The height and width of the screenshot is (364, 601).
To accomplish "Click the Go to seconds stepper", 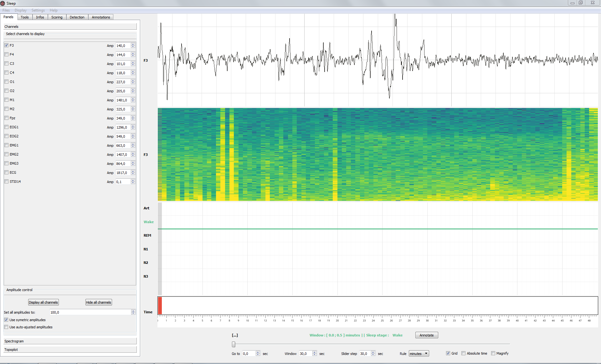I will coord(258,354).
